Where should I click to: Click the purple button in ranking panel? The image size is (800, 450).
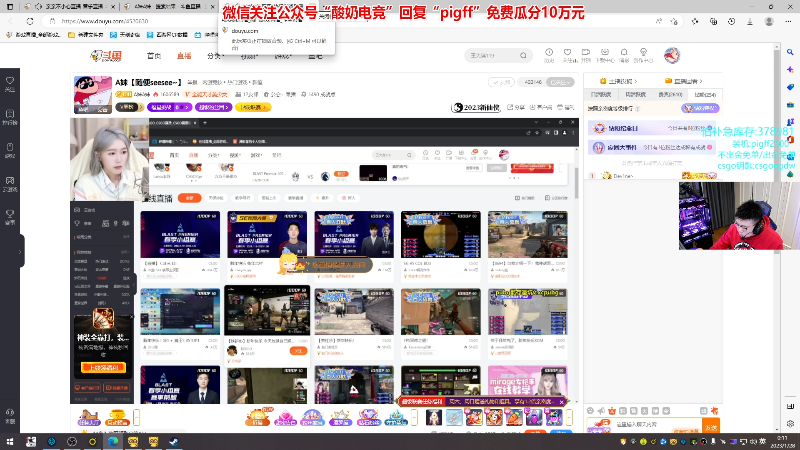tap(700, 108)
